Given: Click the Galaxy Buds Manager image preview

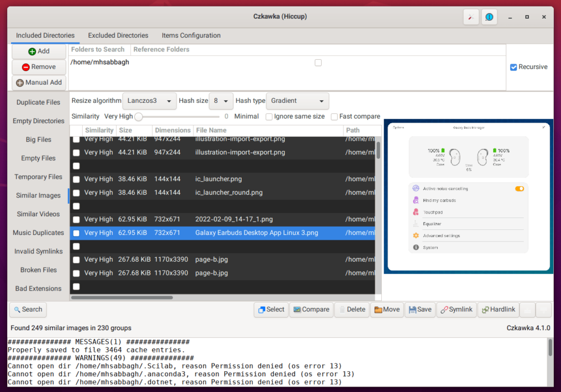Looking at the screenshot, I should [469, 197].
